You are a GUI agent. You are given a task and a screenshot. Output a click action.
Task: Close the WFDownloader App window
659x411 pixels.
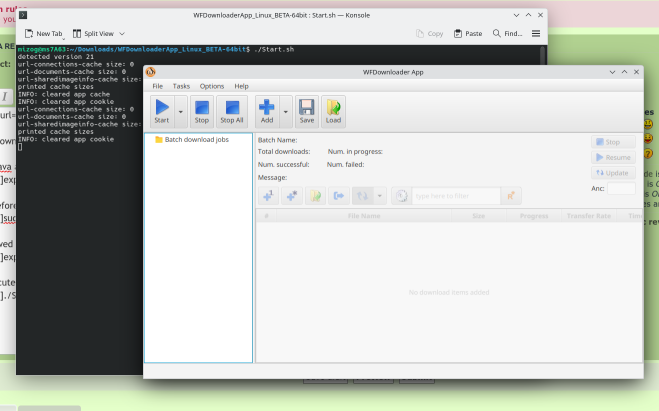point(636,72)
